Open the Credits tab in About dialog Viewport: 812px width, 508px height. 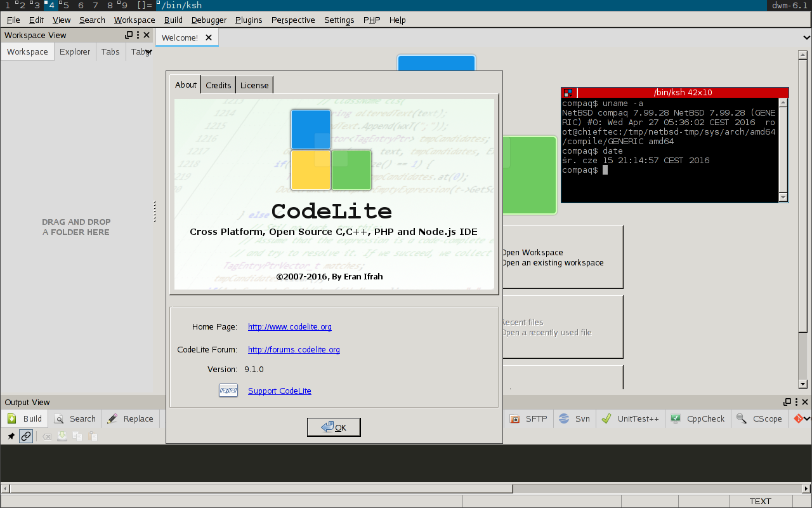pyautogui.click(x=218, y=85)
